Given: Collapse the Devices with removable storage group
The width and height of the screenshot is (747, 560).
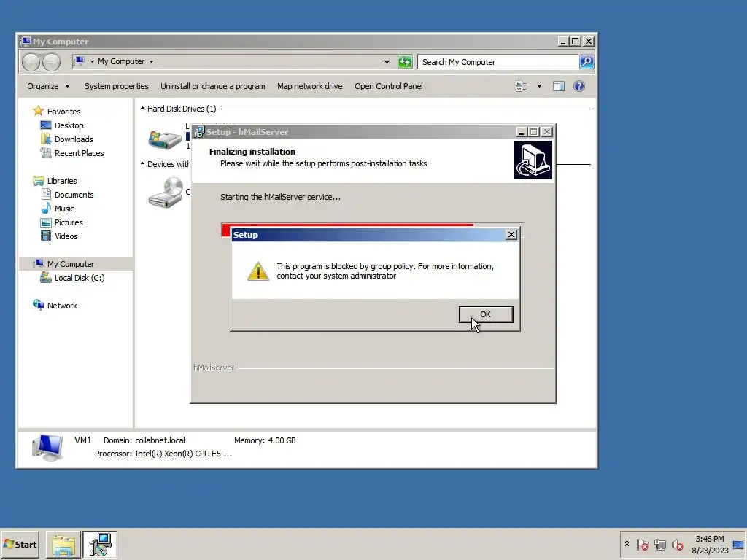Looking at the screenshot, I should click(142, 164).
